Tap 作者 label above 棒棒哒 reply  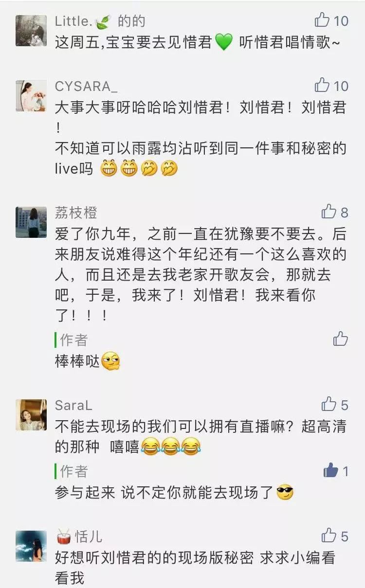pos(74,339)
